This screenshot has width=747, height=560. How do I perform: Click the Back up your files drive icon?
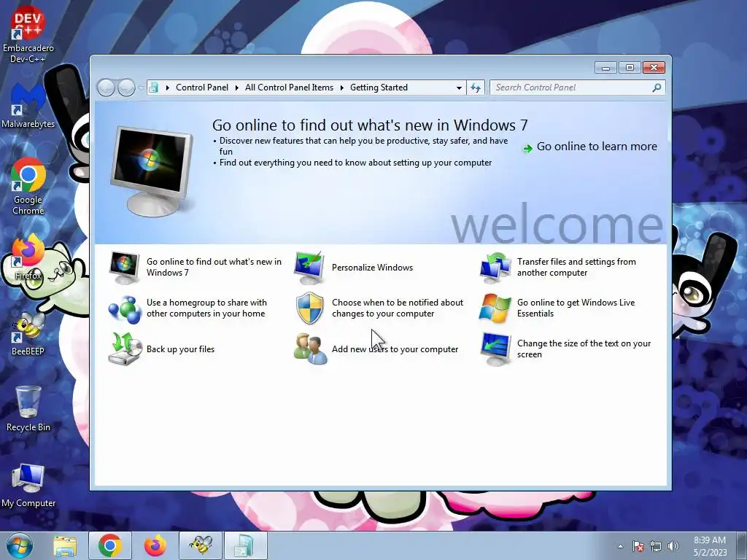click(125, 349)
